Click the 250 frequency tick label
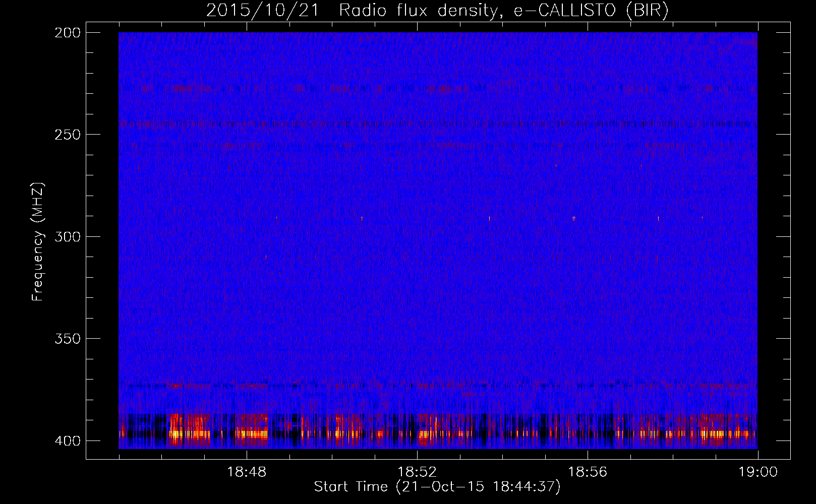The image size is (816, 504). point(67,135)
